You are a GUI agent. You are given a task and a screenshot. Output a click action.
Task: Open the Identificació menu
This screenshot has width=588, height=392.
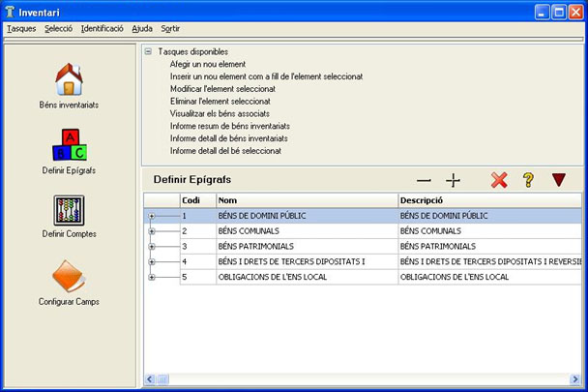pos(102,29)
